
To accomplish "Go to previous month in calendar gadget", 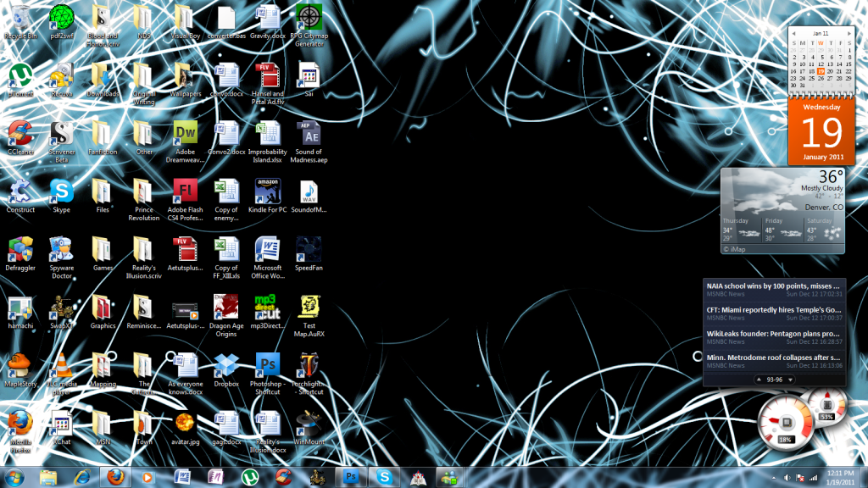I will 793,33.
